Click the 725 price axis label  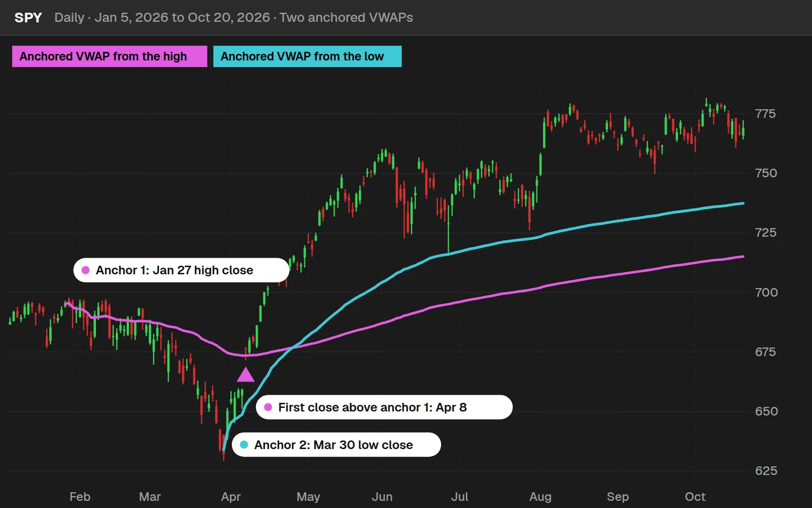coord(765,233)
